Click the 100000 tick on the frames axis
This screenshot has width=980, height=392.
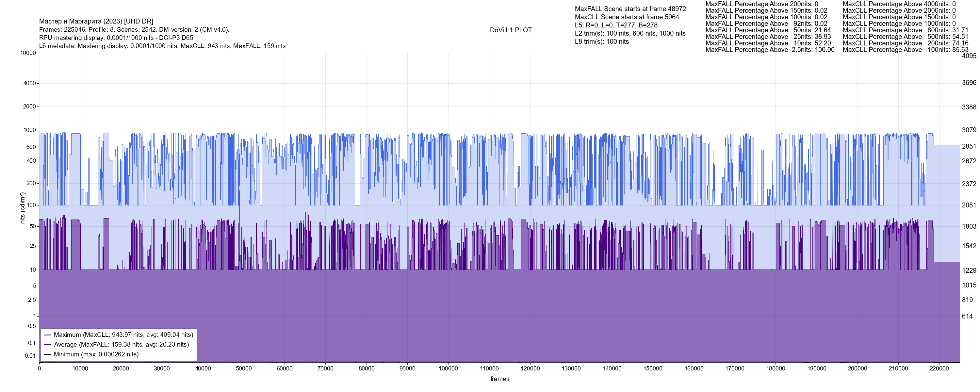(448, 368)
